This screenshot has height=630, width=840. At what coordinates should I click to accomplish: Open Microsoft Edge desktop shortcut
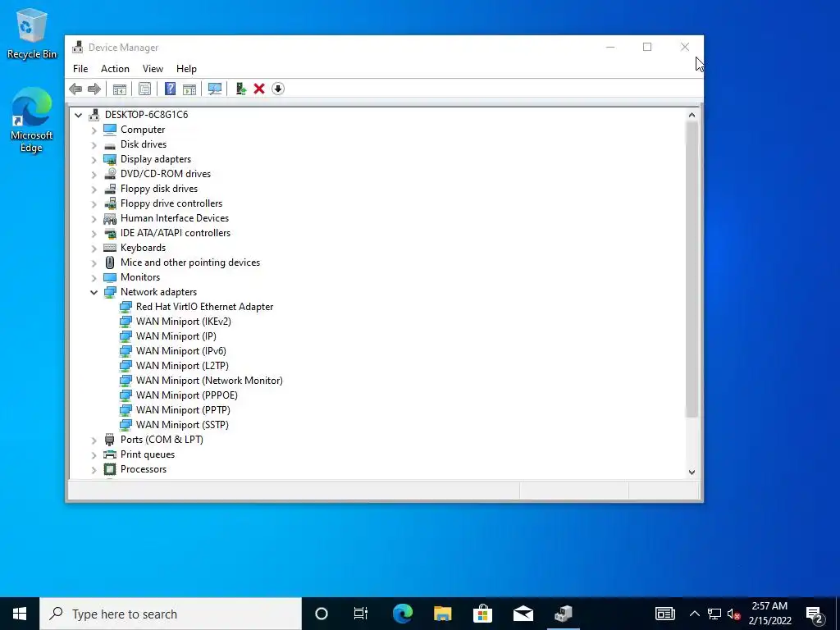coord(32,121)
